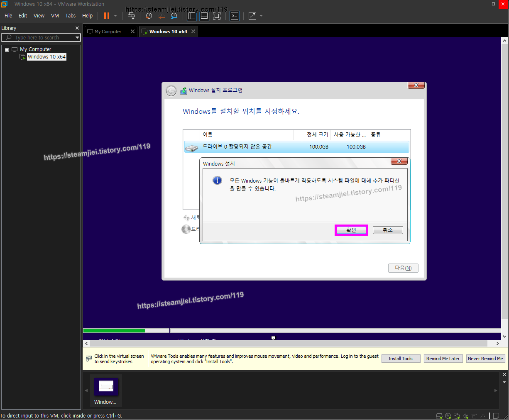Click the vertical scrollbar up arrow
The image size is (509, 420).
click(x=505, y=41)
